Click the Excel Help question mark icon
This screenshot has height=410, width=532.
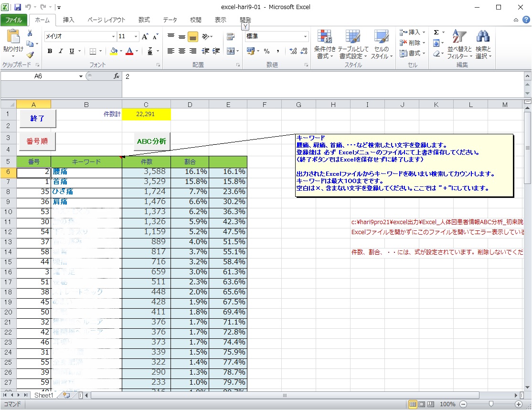[x=526, y=20]
